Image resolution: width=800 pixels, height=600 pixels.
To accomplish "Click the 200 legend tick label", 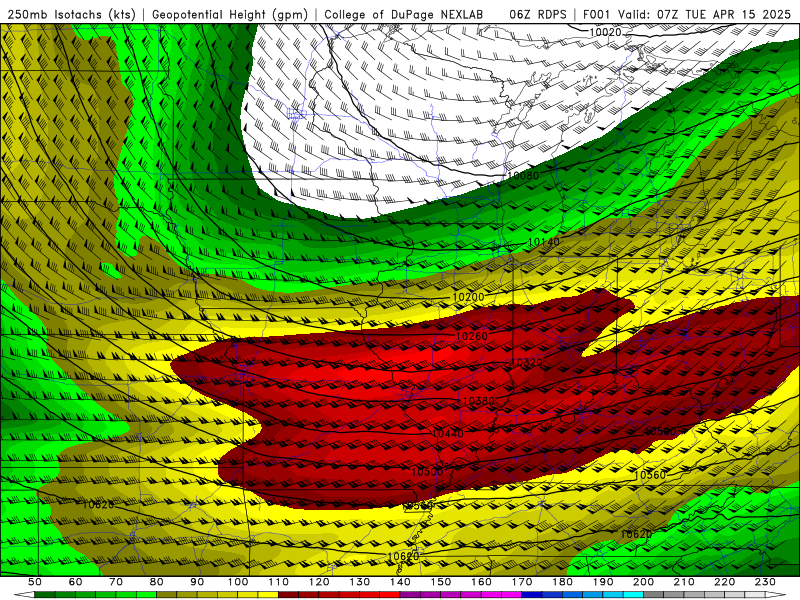I will [x=643, y=582].
